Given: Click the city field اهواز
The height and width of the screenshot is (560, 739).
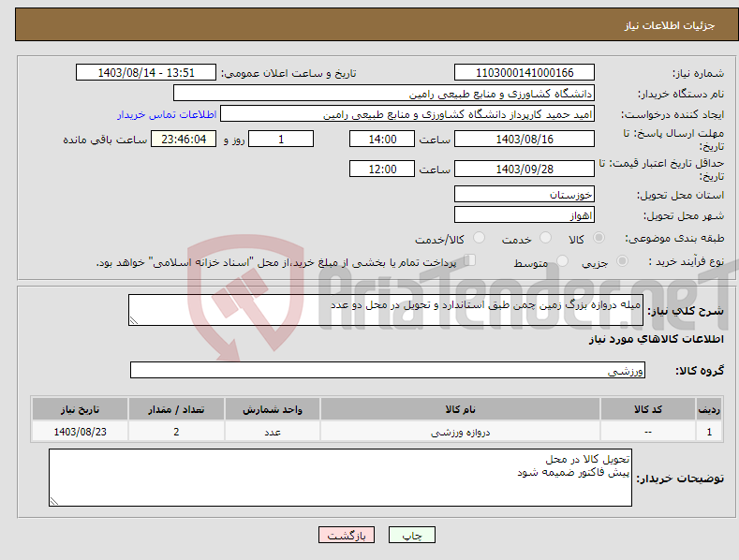Looking at the screenshot, I should (x=525, y=215).
